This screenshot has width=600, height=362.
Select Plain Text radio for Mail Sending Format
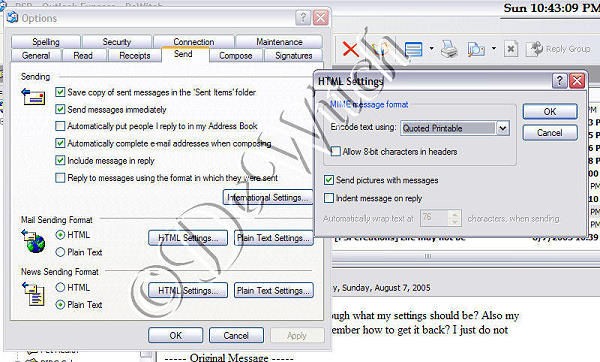[60, 252]
